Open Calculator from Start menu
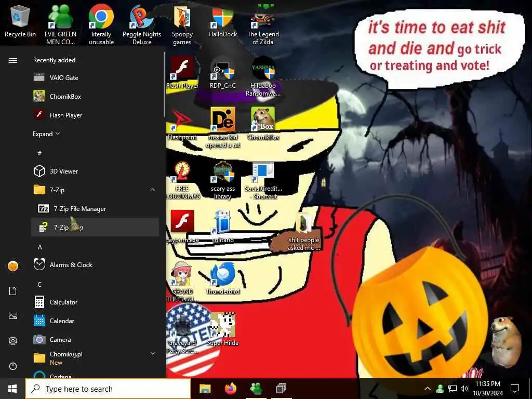Image resolution: width=532 pixels, height=399 pixels. [95, 302]
